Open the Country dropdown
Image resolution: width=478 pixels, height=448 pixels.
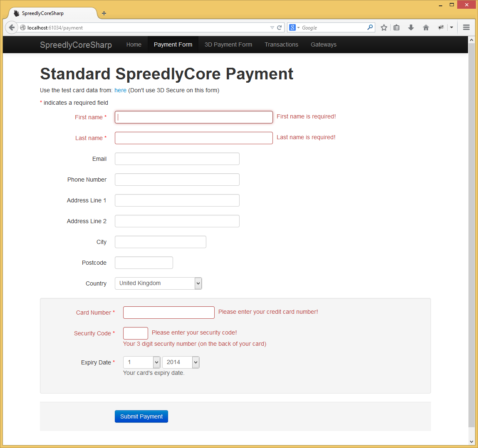point(158,283)
